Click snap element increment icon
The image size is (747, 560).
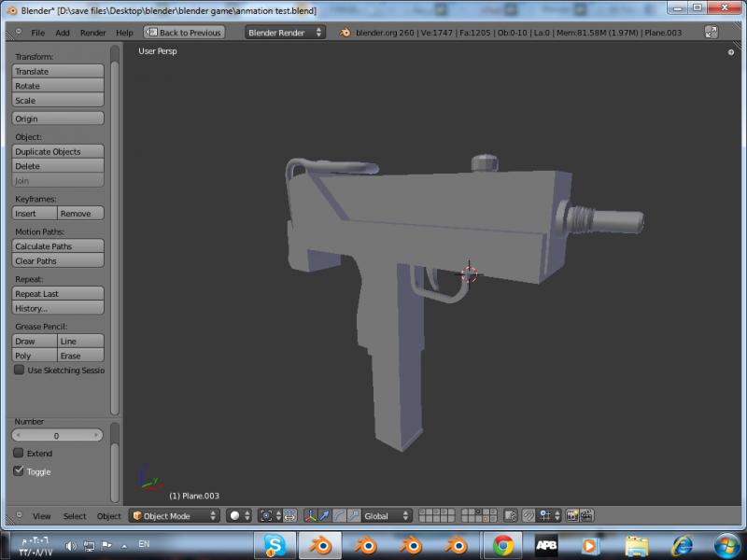(544, 516)
